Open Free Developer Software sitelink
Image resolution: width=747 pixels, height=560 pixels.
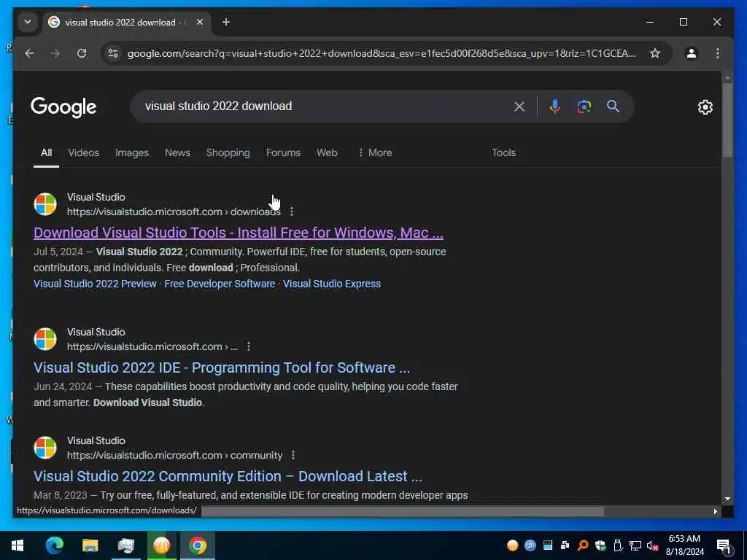[220, 284]
